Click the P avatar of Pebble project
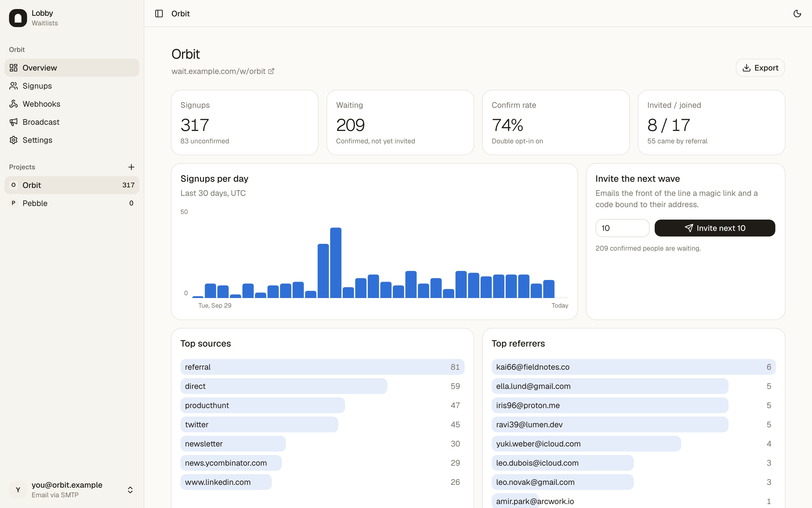 (14, 203)
